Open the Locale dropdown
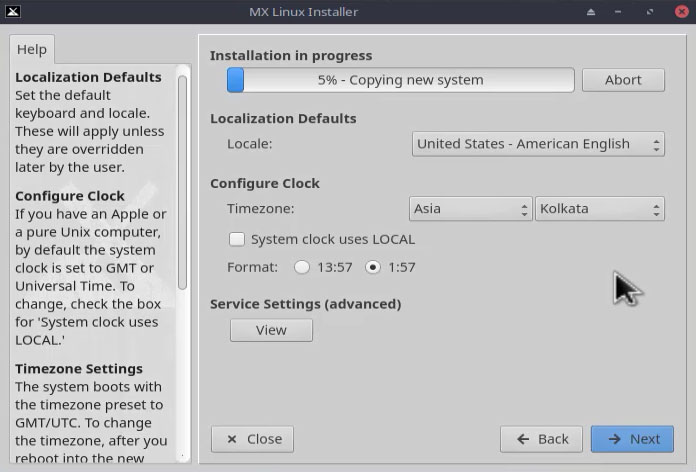Viewport: 696px width, 472px height. pos(538,144)
